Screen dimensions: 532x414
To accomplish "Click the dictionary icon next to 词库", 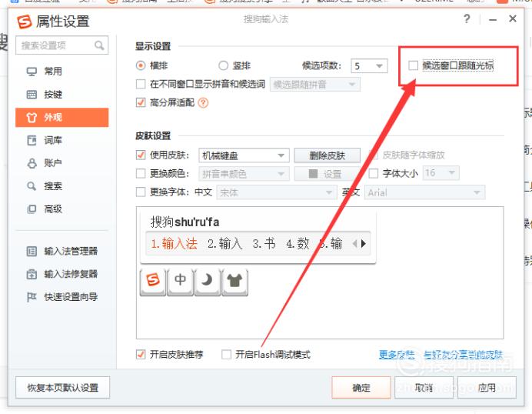I will [x=32, y=140].
